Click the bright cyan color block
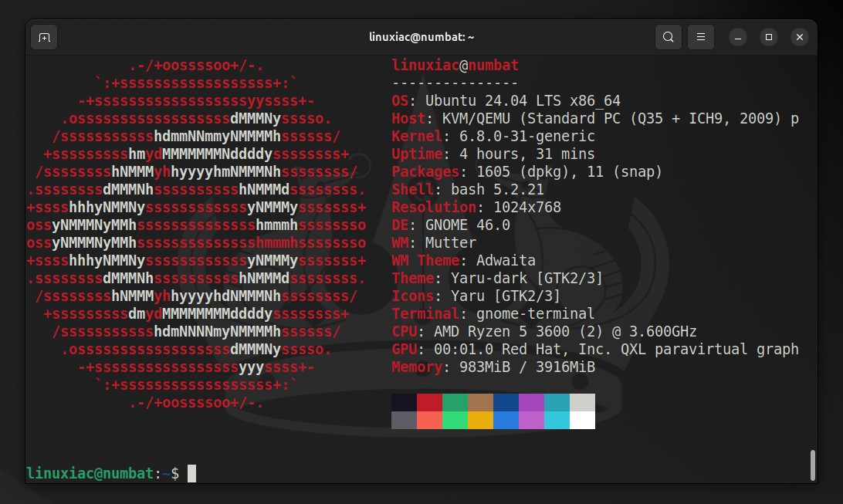843x504 pixels. (x=557, y=420)
